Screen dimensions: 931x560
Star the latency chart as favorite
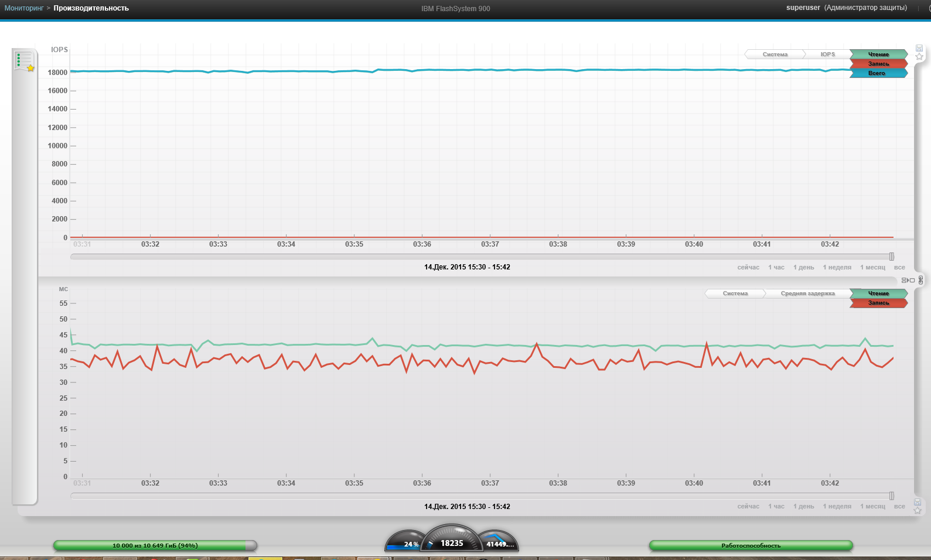918,511
